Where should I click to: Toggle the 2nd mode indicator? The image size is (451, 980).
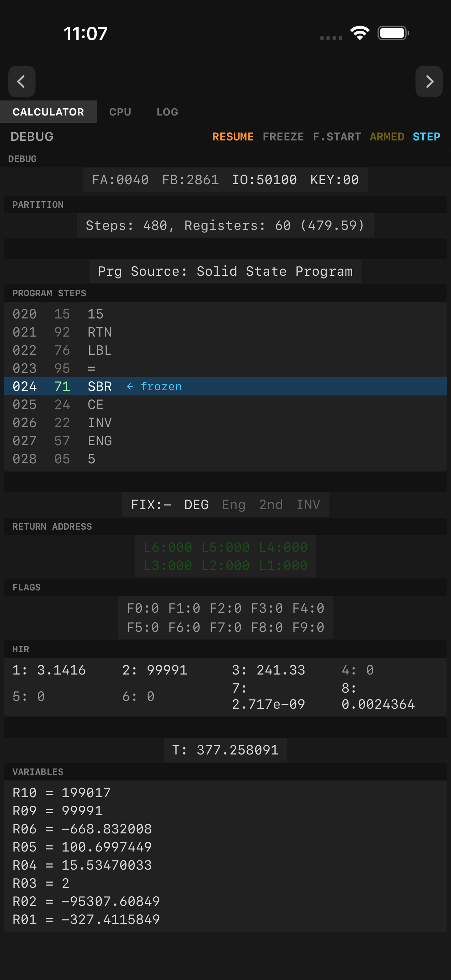click(271, 504)
